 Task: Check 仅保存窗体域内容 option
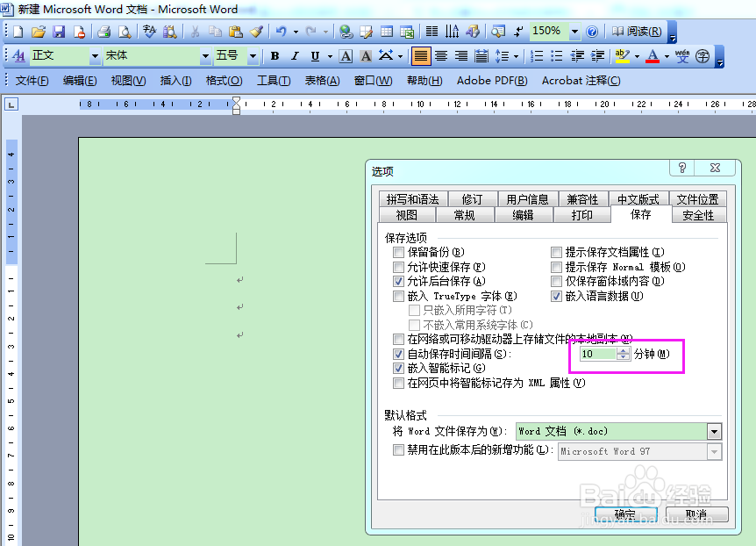[556, 281]
